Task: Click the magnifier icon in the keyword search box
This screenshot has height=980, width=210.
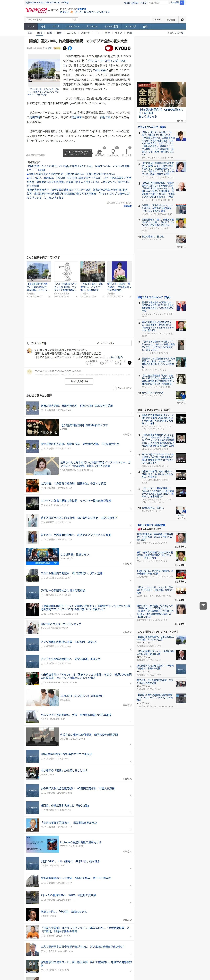Action: click(75, 19)
